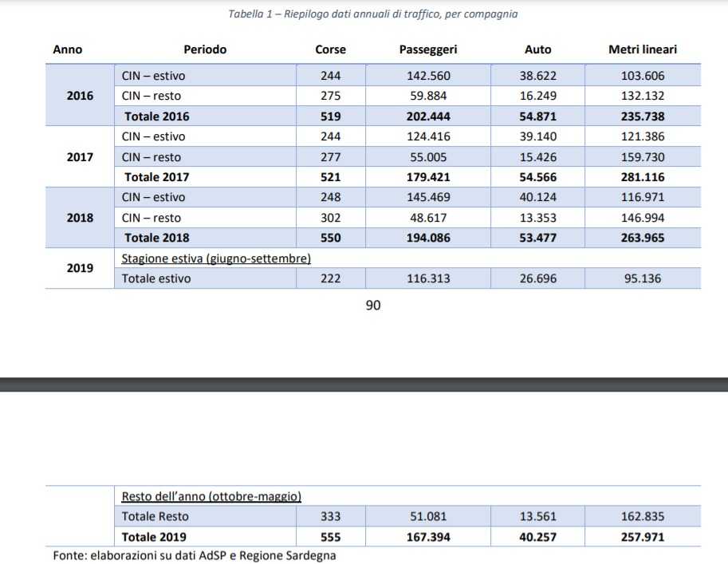The image size is (728, 564).
Task: Select Totale Resto passengers value 51.081
Action: click(x=428, y=516)
